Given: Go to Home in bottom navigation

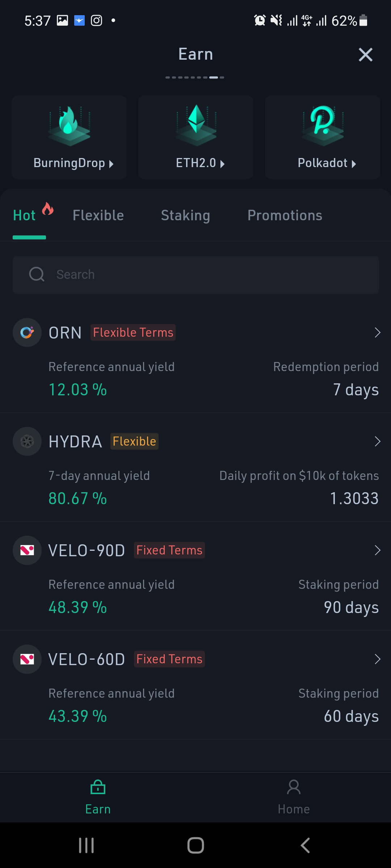Looking at the screenshot, I should tap(294, 797).
